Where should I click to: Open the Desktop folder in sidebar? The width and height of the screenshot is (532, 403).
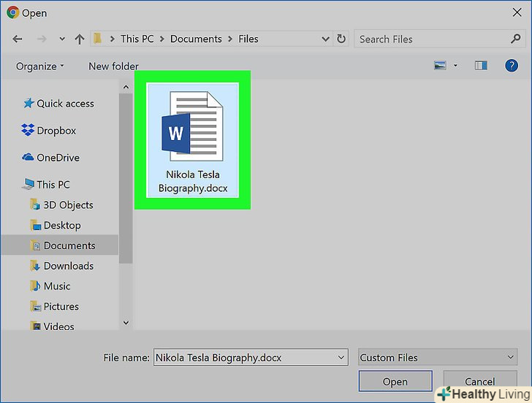(x=62, y=226)
